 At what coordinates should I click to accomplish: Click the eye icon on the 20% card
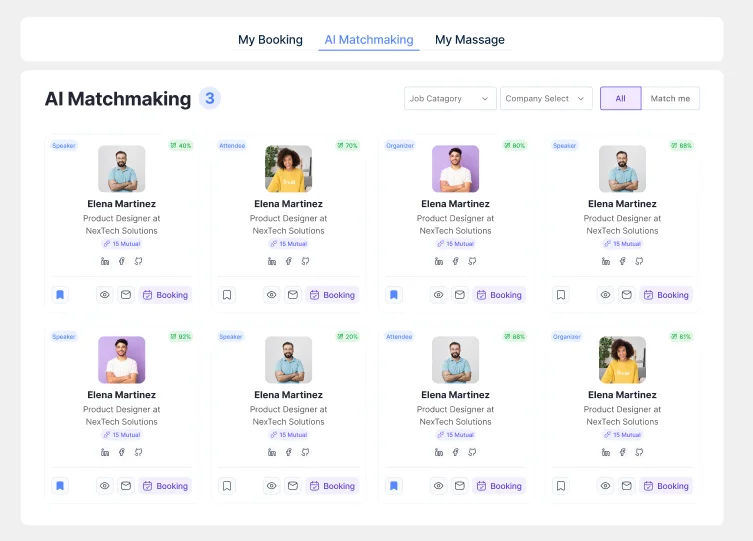tap(272, 486)
